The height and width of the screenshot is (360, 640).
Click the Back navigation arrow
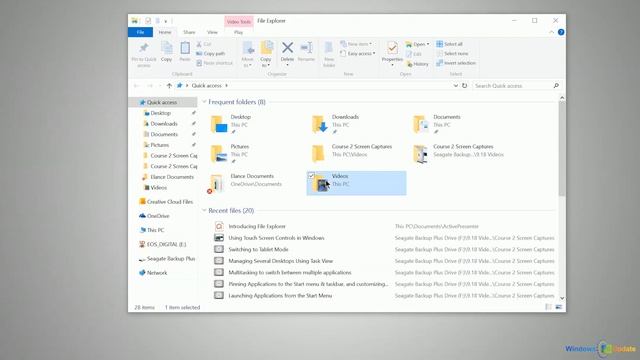(137, 86)
